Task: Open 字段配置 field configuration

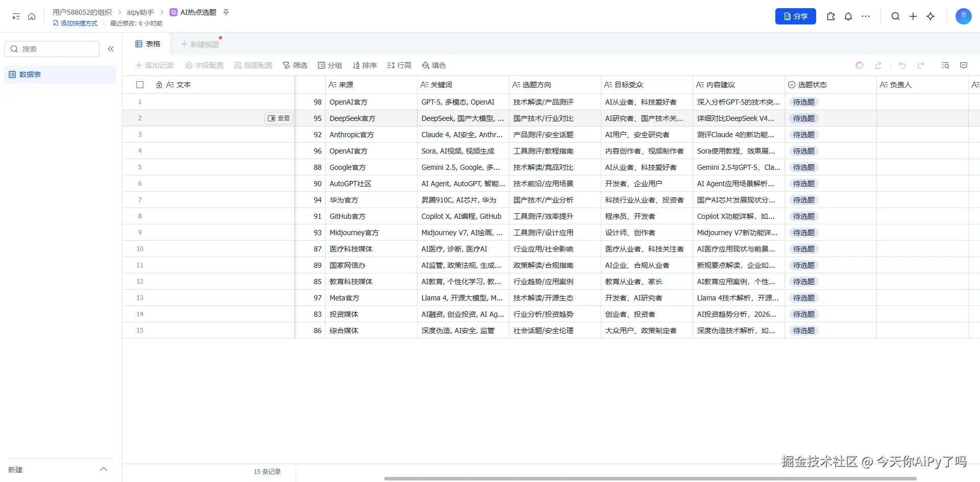Action: (x=204, y=65)
